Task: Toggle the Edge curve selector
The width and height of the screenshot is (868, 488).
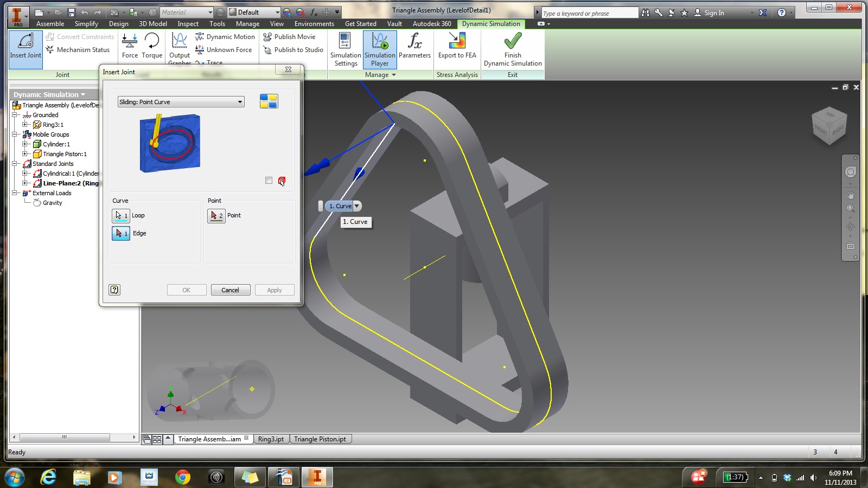Action: [x=121, y=233]
